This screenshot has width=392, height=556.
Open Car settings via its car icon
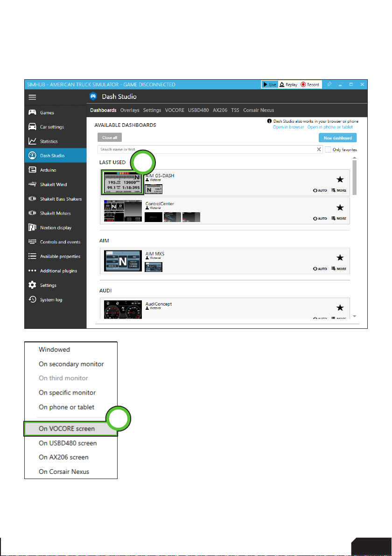32,126
